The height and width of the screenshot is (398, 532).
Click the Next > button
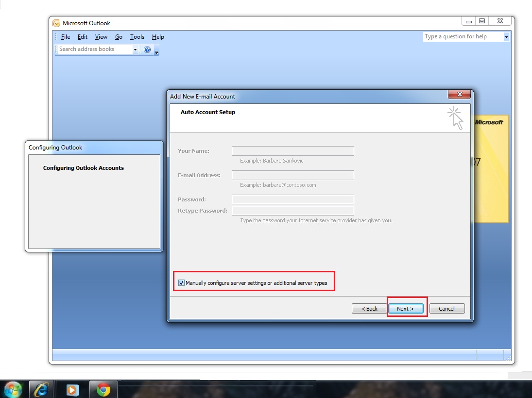point(406,309)
